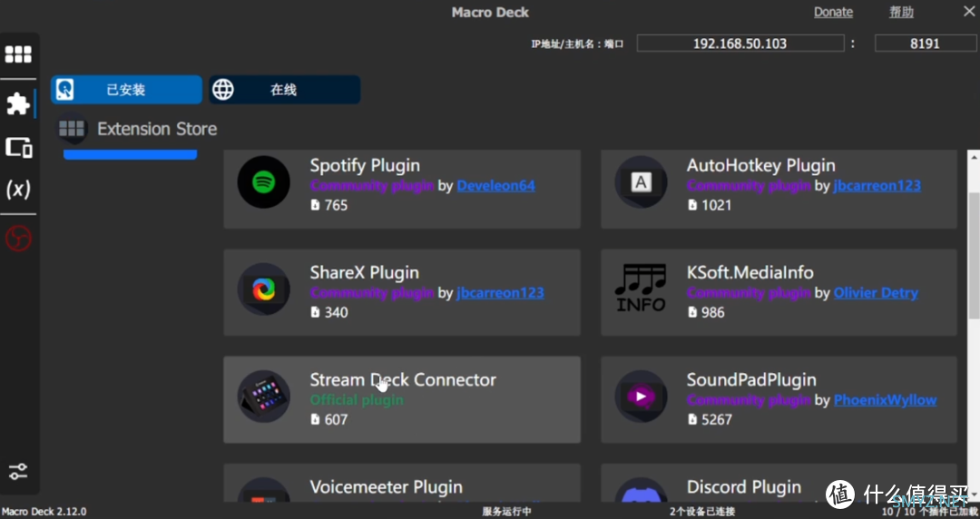Click the Macro Deck 2.12.0 version text
The image size is (980, 519).
pos(44,512)
